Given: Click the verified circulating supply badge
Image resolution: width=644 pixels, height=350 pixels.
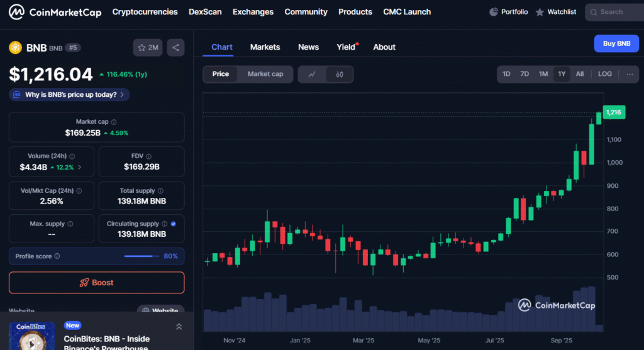Looking at the screenshot, I should click(x=174, y=224).
